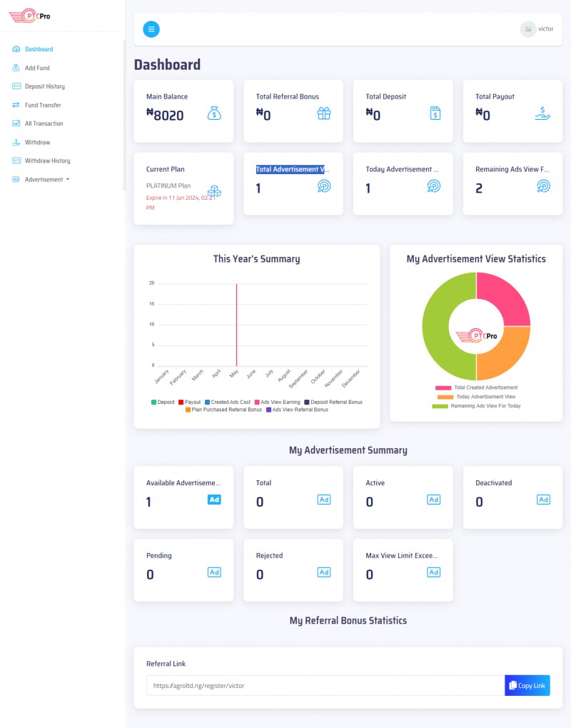The image size is (571, 728).
Task: Click the Remaining Ads View value 2
Action: coord(479,188)
